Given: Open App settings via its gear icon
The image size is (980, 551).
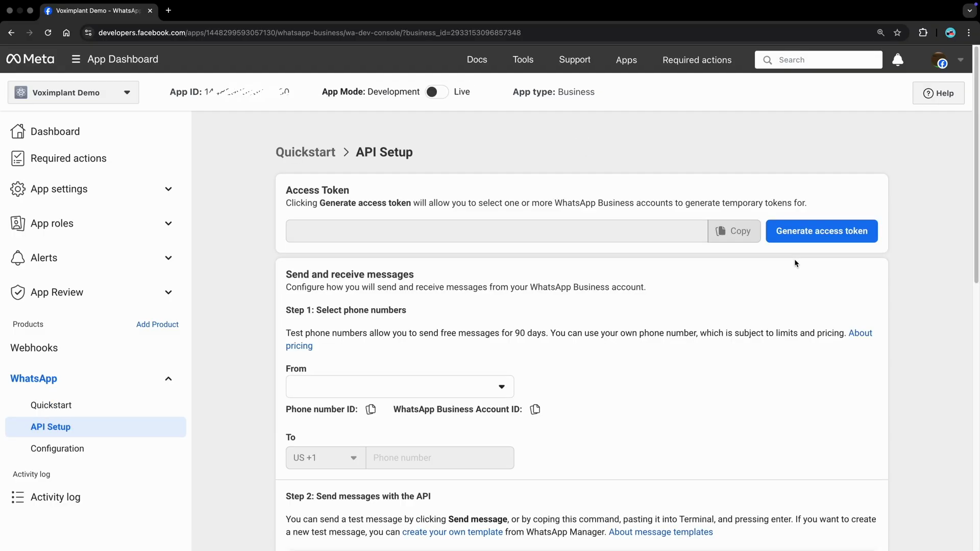Looking at the screenshot, I should point(18,189).
